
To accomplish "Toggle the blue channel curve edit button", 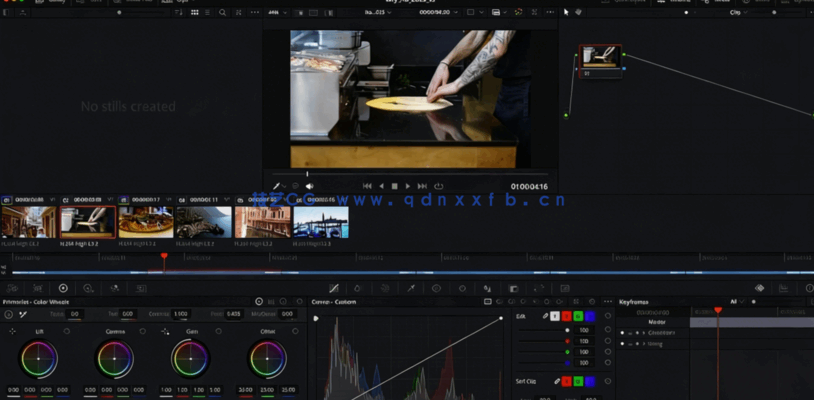I will (x=590, y=316).
